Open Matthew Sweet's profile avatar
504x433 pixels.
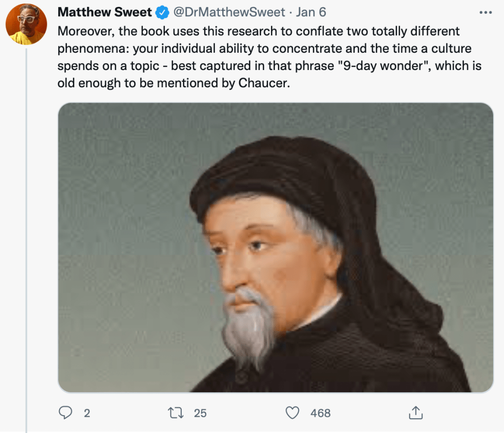(x=26, y=24)
